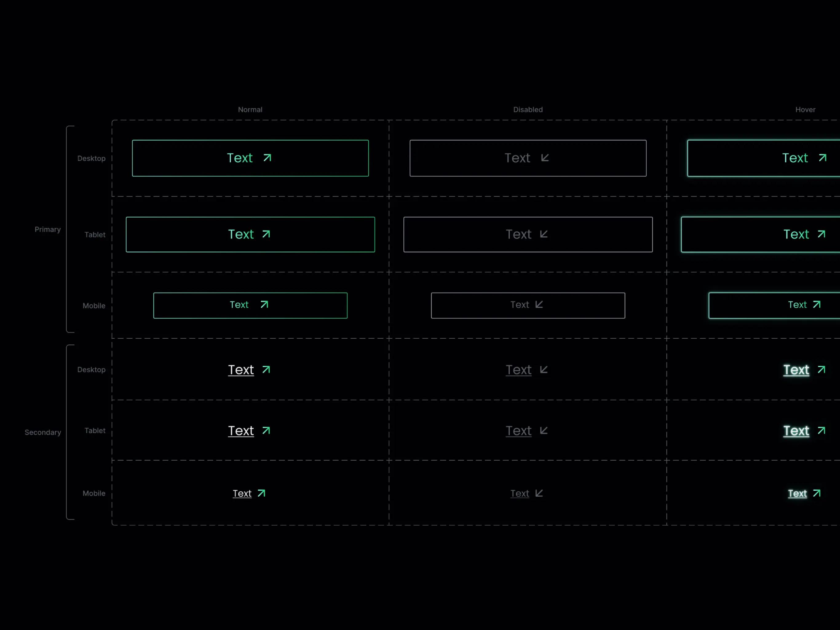
Task: Click arrow icon beside Secondary Desktop Normal link
Action: [266, 370]
